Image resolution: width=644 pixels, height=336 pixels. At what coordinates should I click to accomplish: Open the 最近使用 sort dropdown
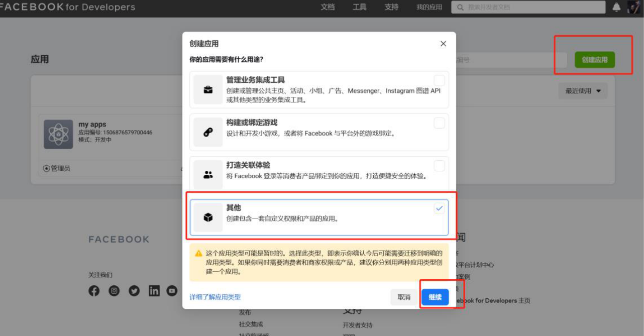[x=583, y=91]
